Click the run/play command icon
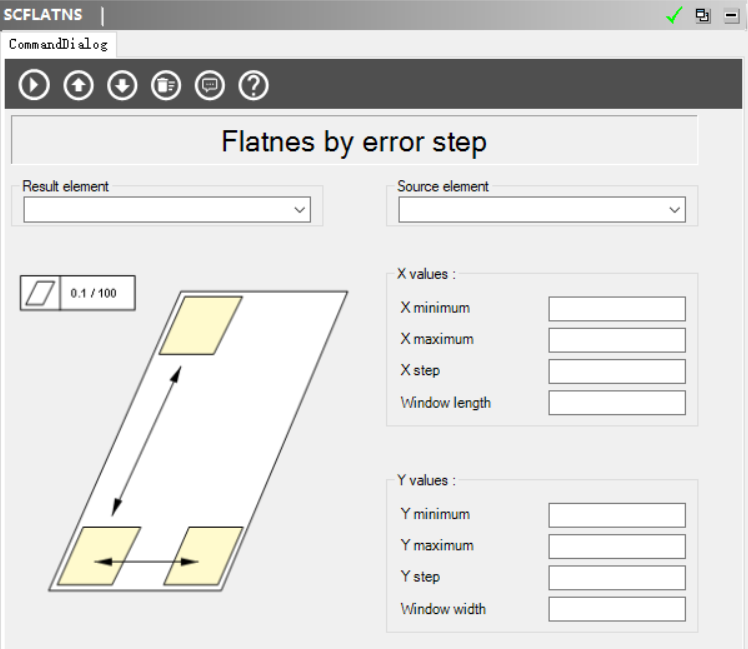The width and height of the screenshot is (748, 649). point(34,85)
